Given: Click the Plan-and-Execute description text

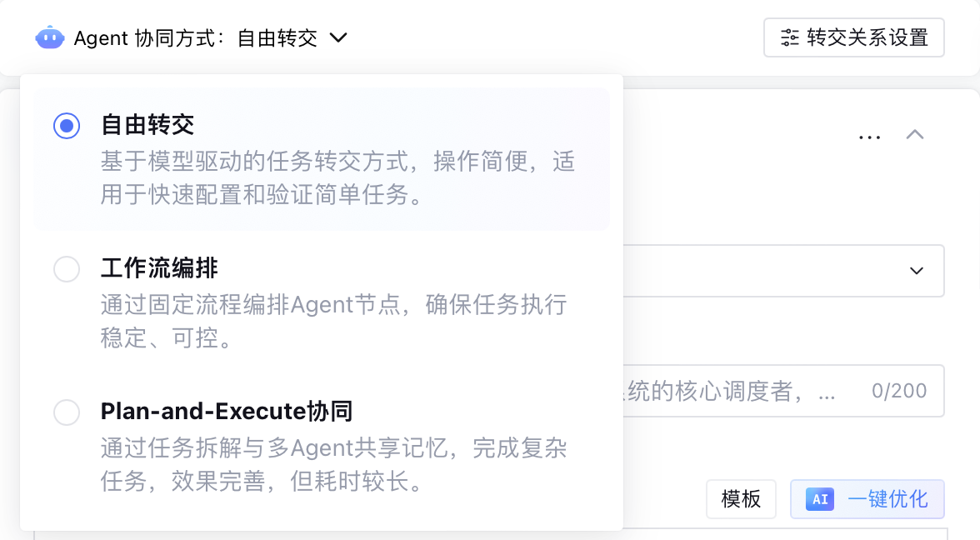Looking at the screenshot, I should (333, 464).
